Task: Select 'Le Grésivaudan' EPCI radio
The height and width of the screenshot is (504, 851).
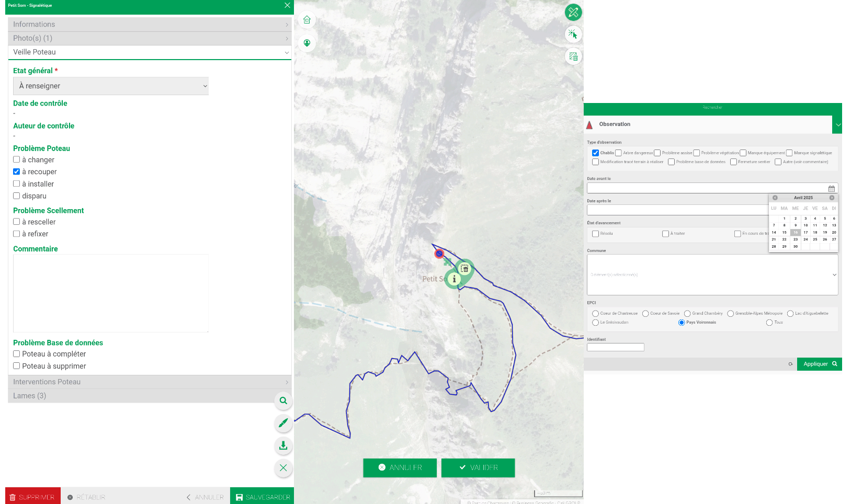Action: pyautogui.click(x=595, y=323)
